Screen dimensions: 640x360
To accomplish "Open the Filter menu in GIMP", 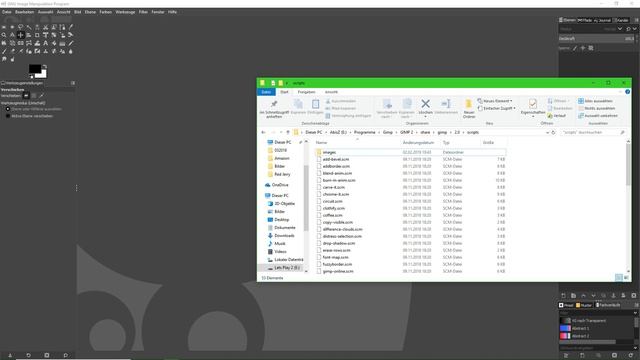I will pyautogui.click(x=143, y=12).
